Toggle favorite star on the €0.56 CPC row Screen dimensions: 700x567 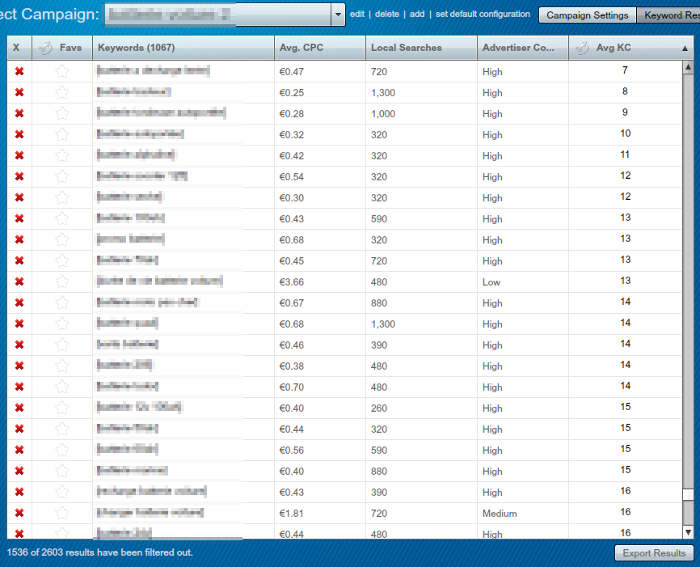click(x=62, y=450)
